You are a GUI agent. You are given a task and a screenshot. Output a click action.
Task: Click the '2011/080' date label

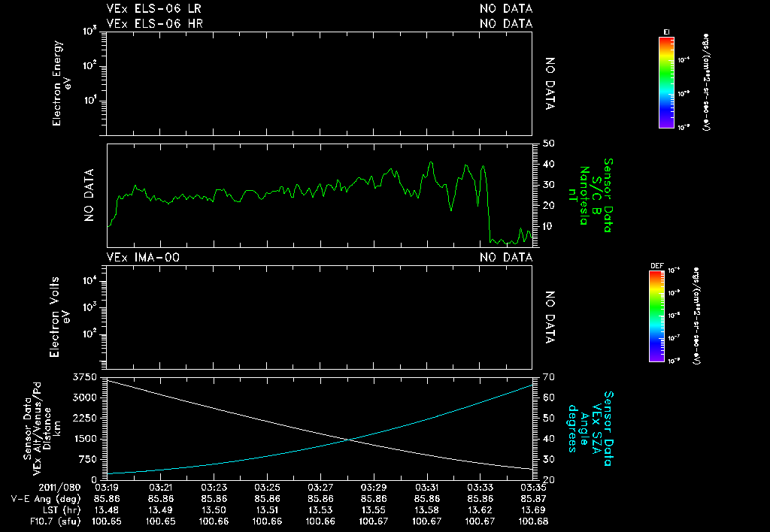(59, 488)
